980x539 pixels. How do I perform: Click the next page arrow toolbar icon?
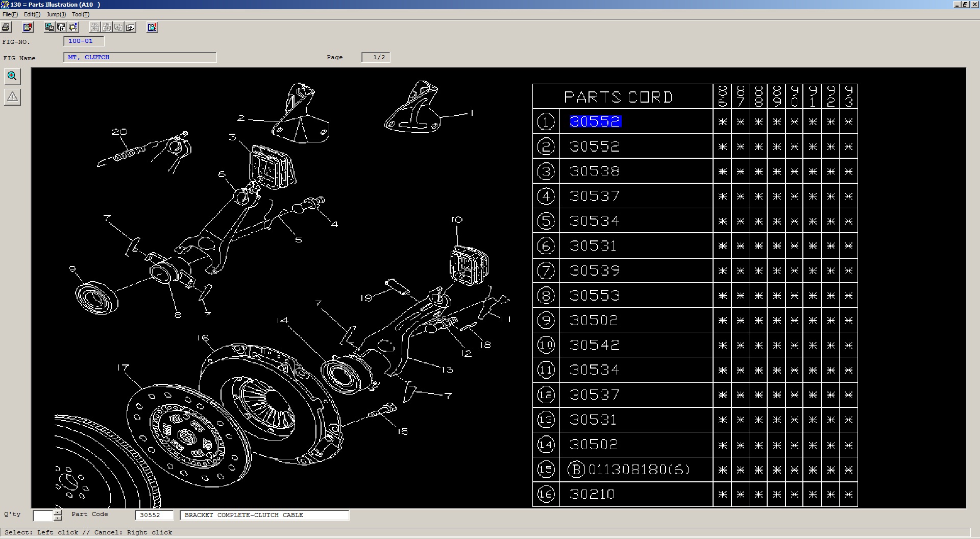[131, 28]
